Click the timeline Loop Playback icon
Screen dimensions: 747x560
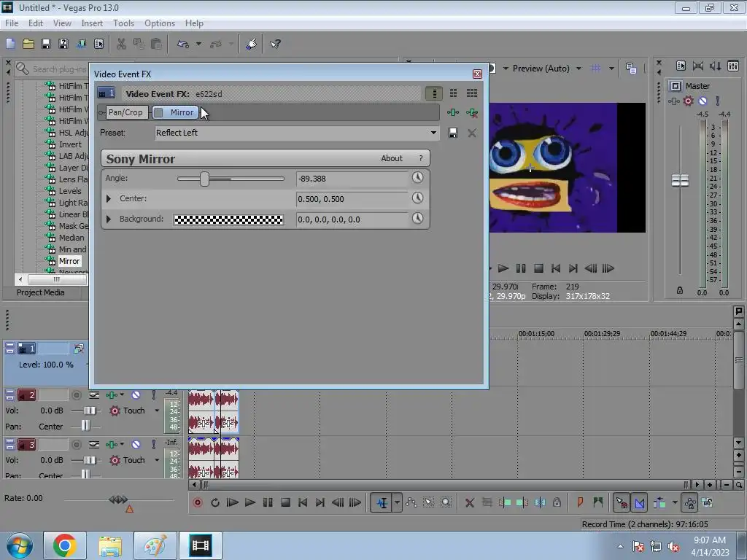[x=215, y=502]
